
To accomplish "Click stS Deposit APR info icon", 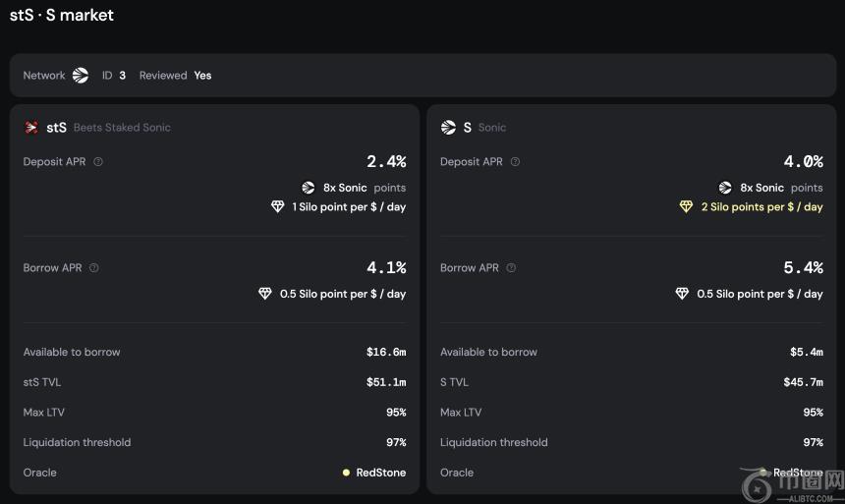I will pyautogui.click(x=98, y=162).
